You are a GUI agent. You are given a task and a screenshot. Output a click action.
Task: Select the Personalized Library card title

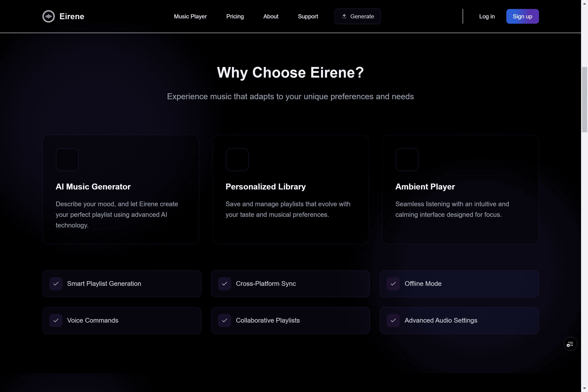click(x=265, y=186)
